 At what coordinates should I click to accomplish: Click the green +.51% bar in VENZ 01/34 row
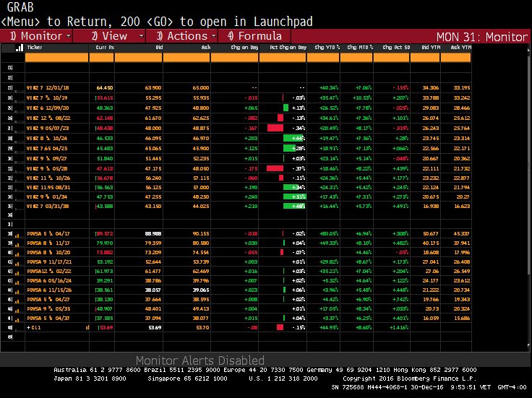pyautogui.click(x=294, y=197)
